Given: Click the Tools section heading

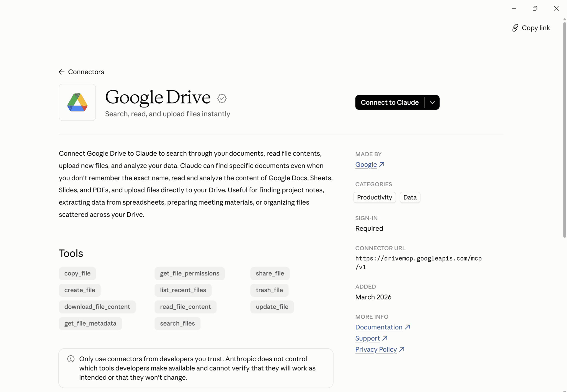Looking at the screenshot, I should click(x=71, y=253).
